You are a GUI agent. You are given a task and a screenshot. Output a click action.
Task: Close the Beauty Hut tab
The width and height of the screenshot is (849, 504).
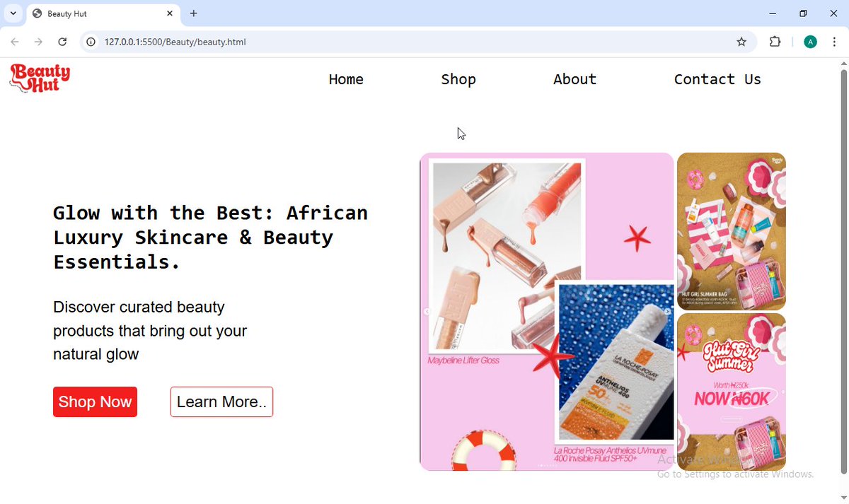pyautogui.click(x=170, y=13)
